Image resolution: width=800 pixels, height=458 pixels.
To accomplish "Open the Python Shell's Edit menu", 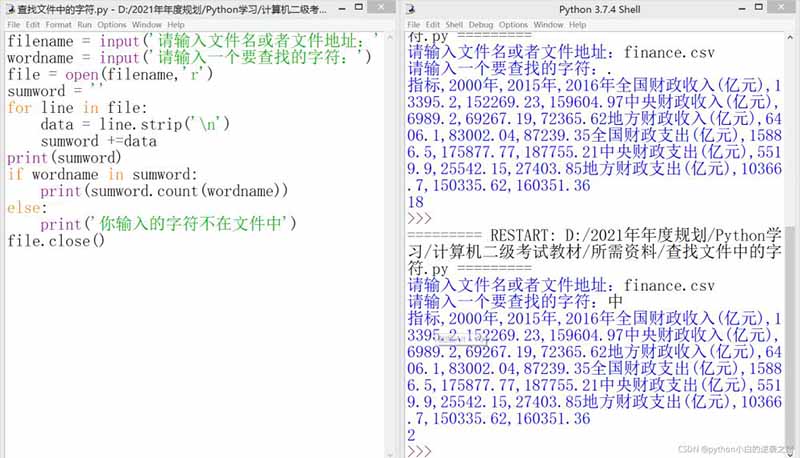I will (x=433, y=24).
